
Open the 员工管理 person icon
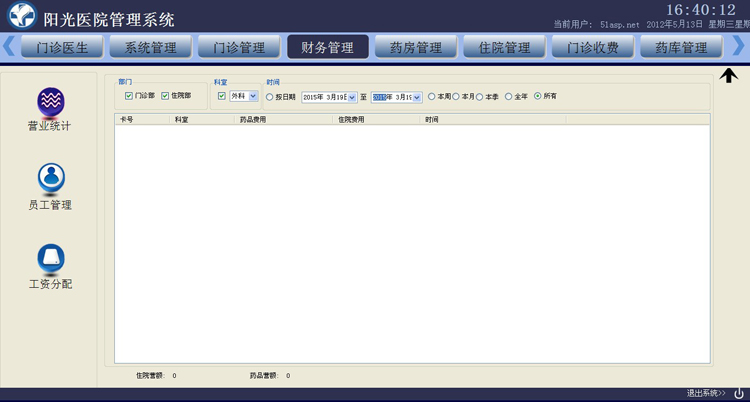51,179
